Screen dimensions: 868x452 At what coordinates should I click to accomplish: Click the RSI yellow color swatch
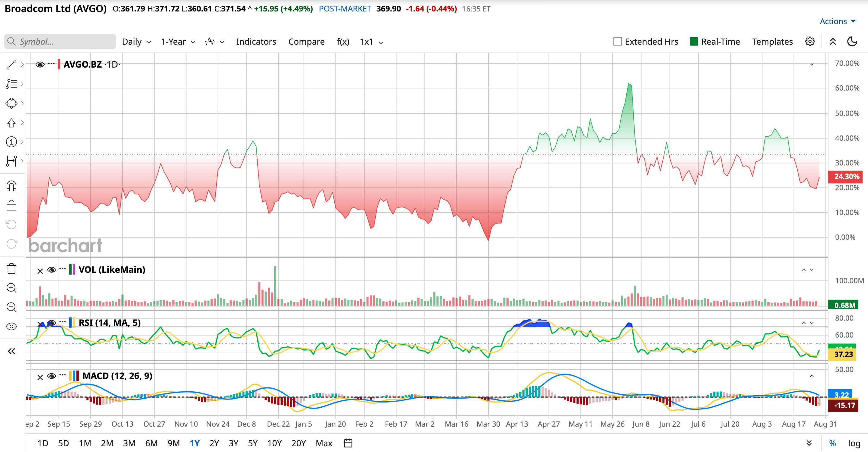(x=73, y=323)
